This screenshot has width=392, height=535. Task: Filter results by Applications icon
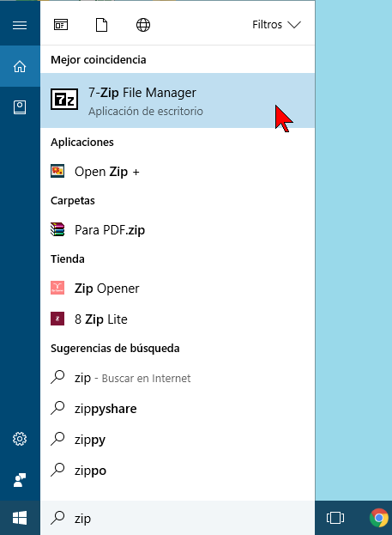[61, 25]
